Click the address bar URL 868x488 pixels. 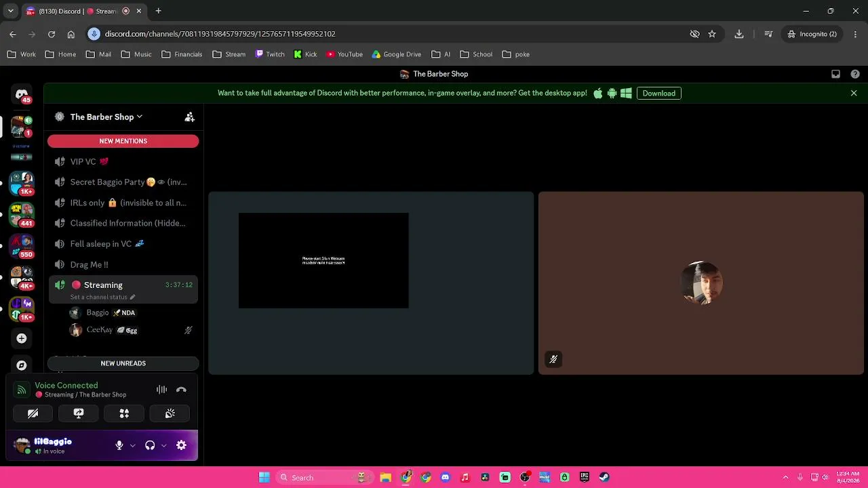click(x=220, y=34)
